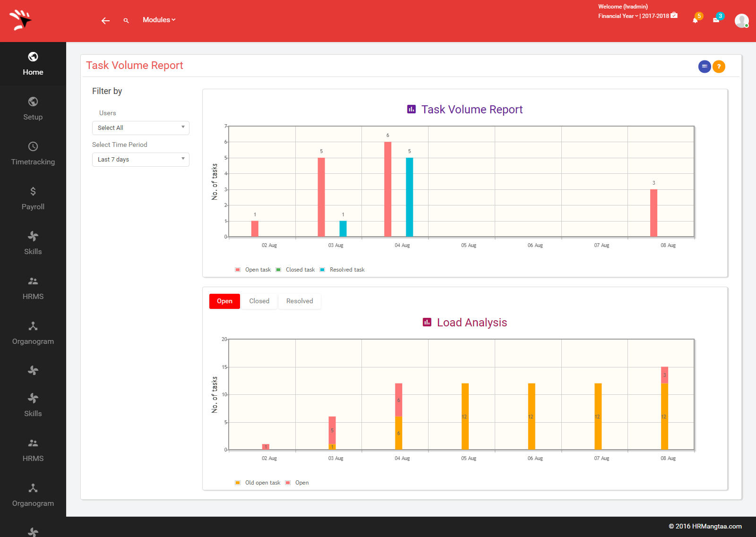756x537 pixels.
Task: Open Payroll dollar icon in sidebar
Action: (33, 191)
